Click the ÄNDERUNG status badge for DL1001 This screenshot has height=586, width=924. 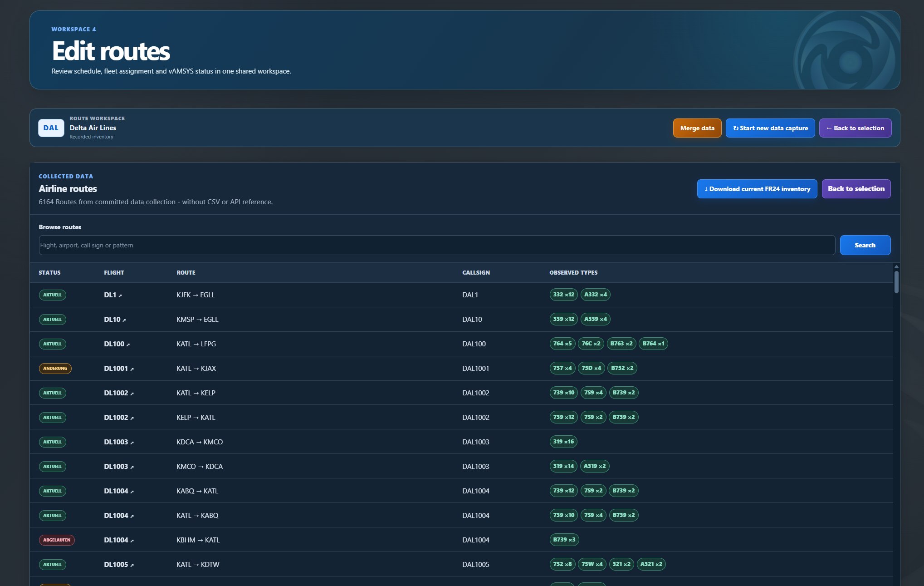point(55,369)
